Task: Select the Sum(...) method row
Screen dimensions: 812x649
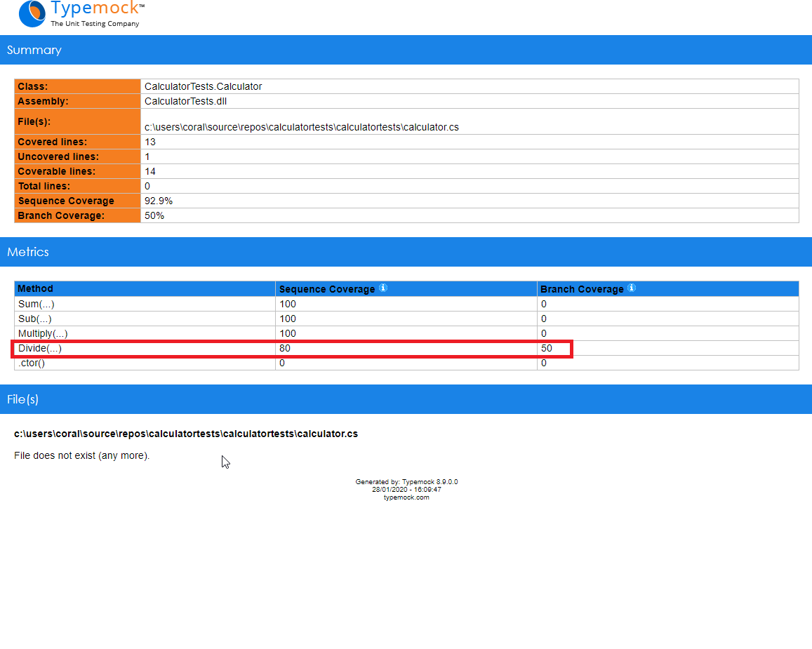Action: pos(406,304)
